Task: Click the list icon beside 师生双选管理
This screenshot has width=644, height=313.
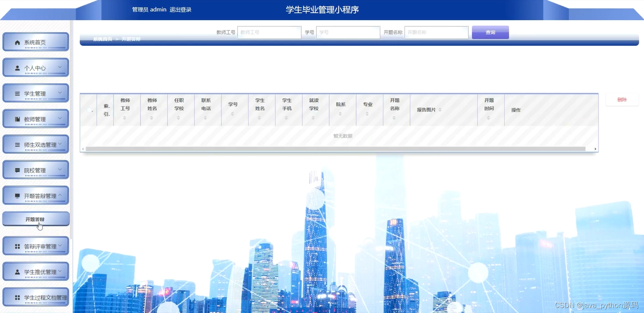Action: tap(17, 145)
